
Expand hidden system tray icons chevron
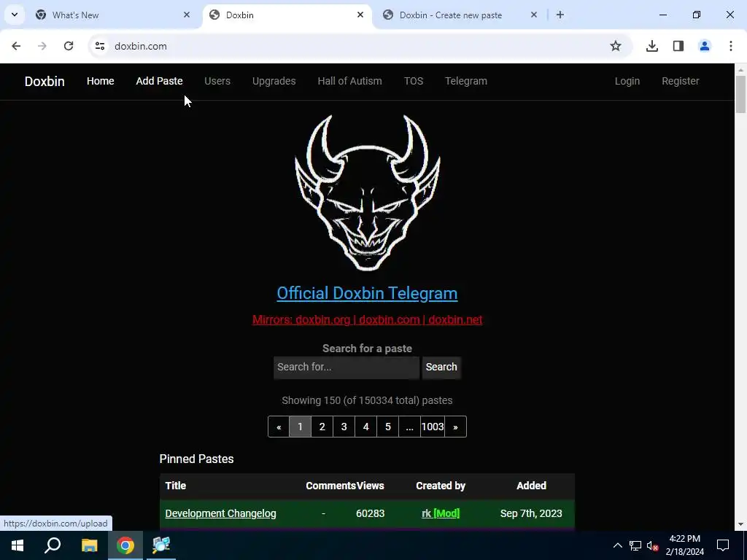click(617, 545)
